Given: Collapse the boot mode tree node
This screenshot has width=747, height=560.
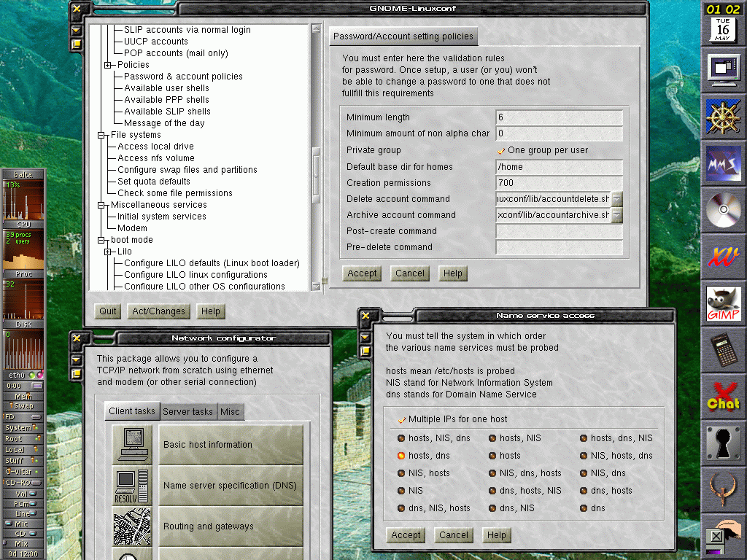Looking at the screenshot, I should pos(101,241).
